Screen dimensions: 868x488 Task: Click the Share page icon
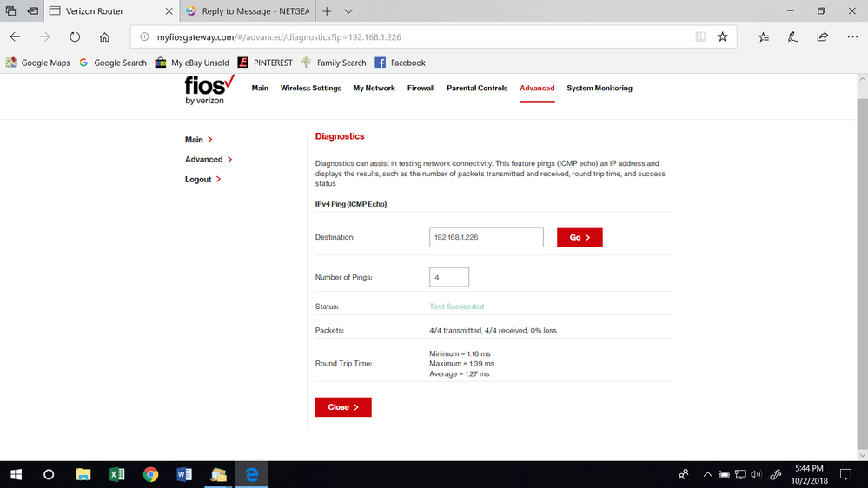[823, 37]
